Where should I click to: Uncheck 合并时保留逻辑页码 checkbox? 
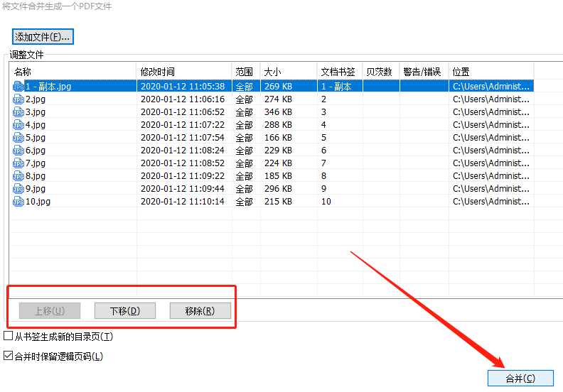point(8,355)
